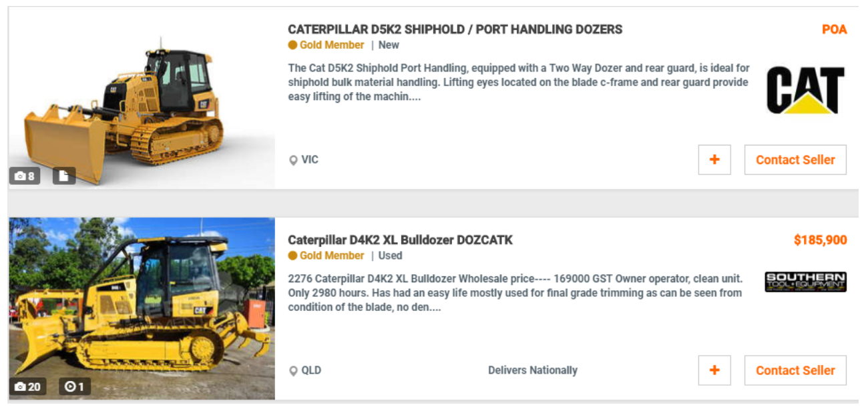868x411 pixels.
Task: Open the 20 photos icon on D4K2 listing
Action: [27, 387]
